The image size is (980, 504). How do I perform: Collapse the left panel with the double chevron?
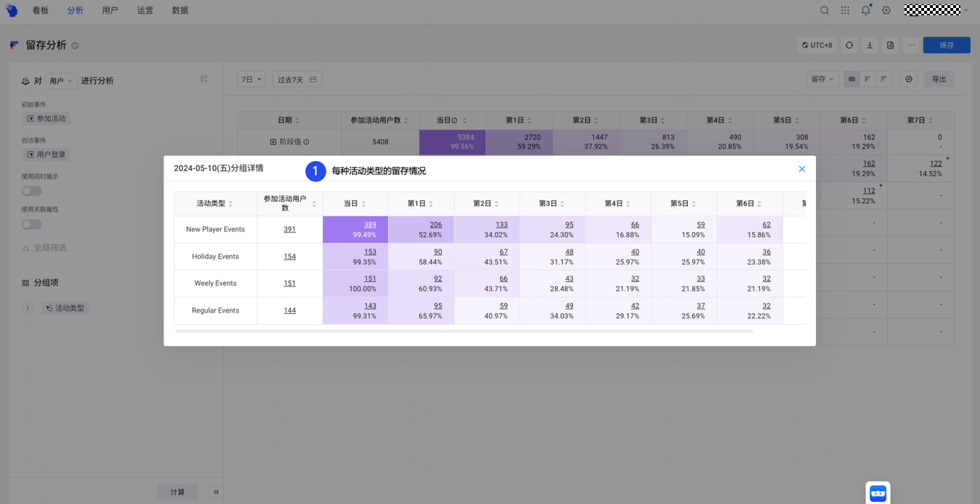coord(216,492)
